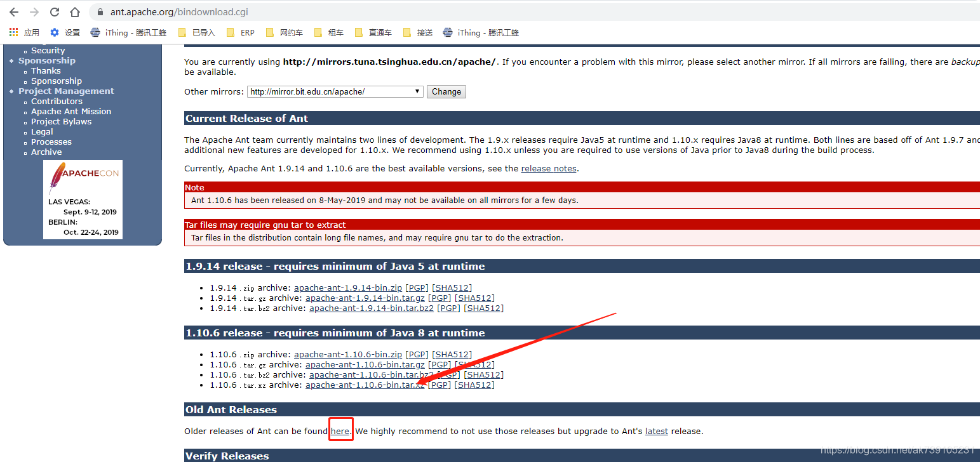Open Project Bylaws sidebar link
The width and height of the screenshot is (980, 462).
coord(61,122)
